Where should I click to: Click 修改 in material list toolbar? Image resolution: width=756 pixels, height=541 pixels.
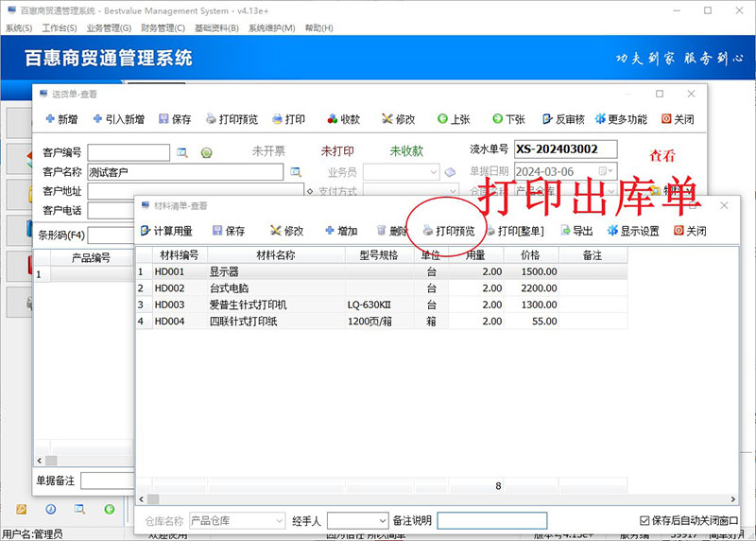[286, 231]
